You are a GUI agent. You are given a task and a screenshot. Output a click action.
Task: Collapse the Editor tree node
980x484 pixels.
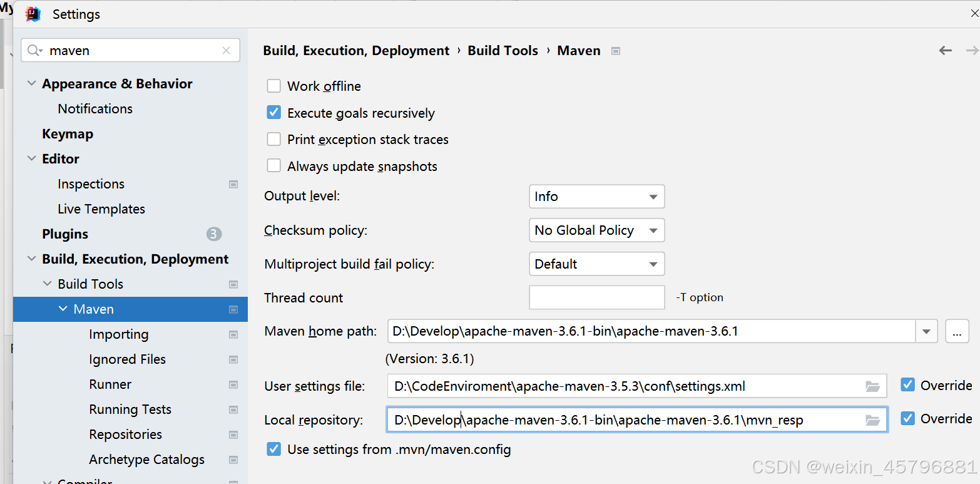tap(32, 159)
